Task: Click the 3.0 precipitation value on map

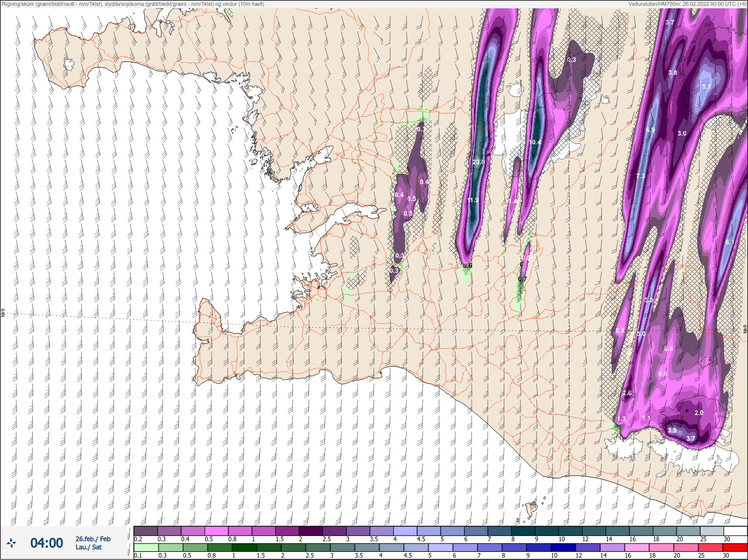Action: coord(682,133)
